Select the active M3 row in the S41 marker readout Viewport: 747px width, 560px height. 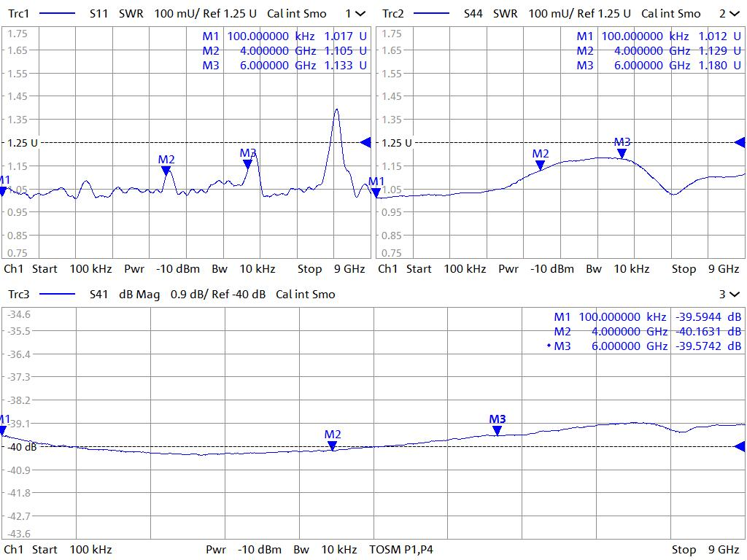coord(646,346)
